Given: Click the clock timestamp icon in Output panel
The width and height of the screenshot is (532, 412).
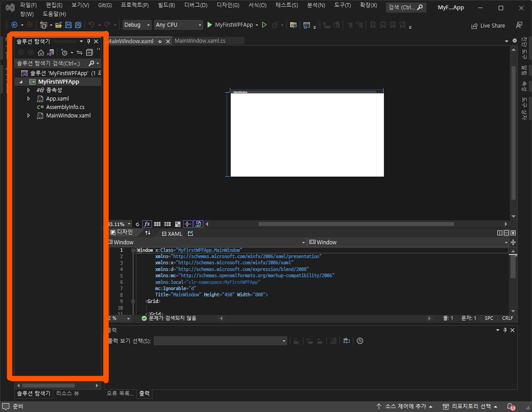Looking at the screenshot, I should click(x=360, y=341).
